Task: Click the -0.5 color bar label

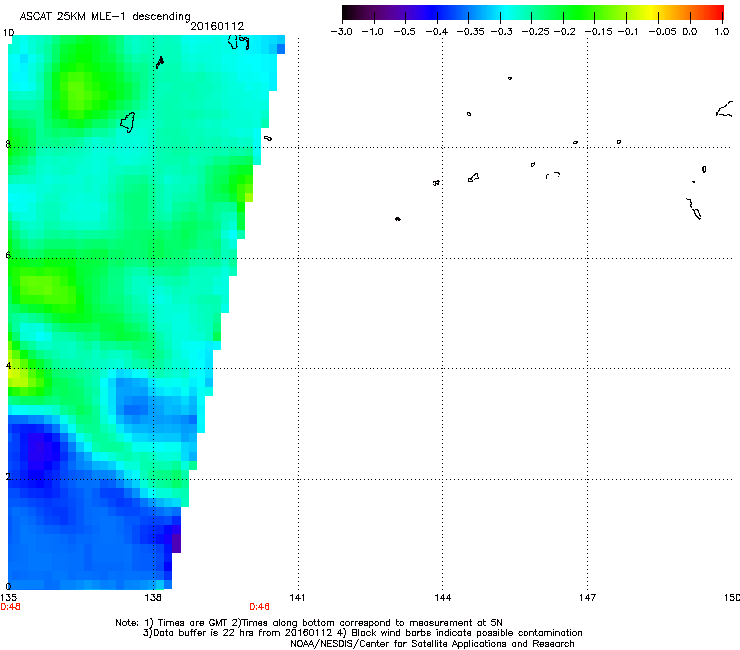Action: (404, 32)
